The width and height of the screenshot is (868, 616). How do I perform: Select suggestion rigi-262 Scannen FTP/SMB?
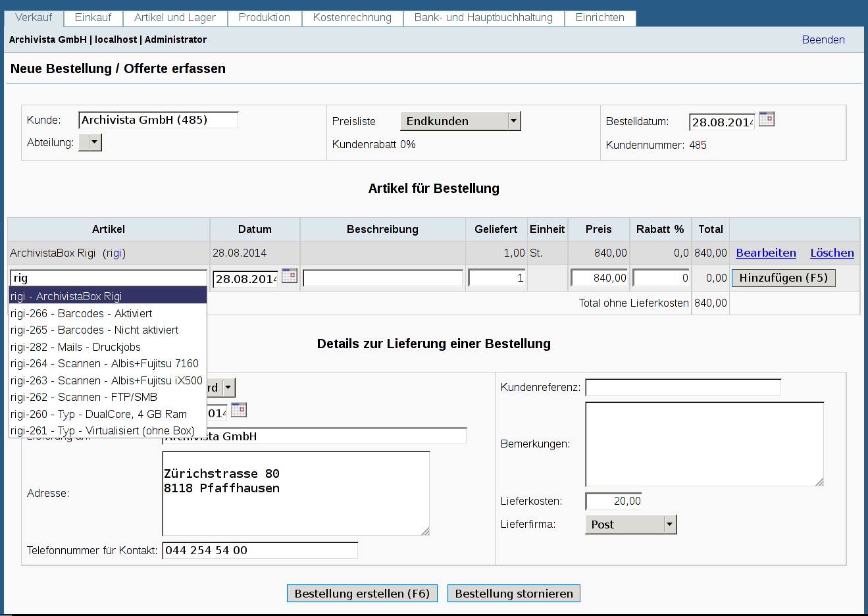108,397
